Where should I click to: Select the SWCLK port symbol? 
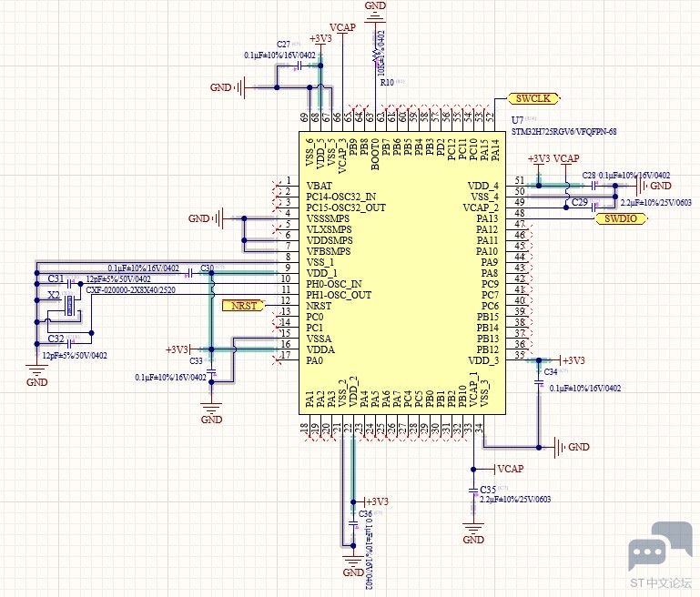533,98
